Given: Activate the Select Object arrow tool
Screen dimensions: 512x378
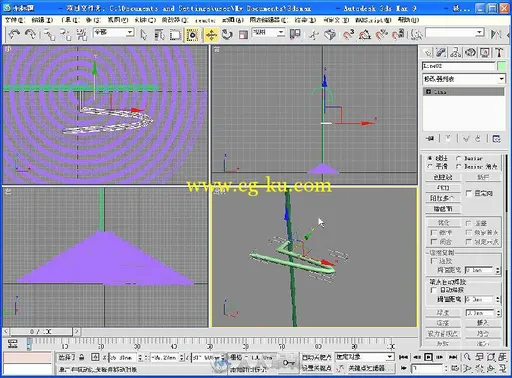Looking at the screenshot, I should (x=144, y=34).
